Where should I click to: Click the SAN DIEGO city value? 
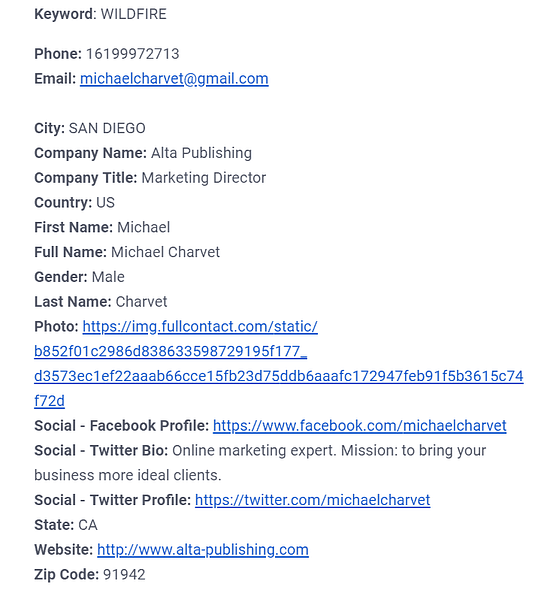pyautogui.click(x=107, y=128)
